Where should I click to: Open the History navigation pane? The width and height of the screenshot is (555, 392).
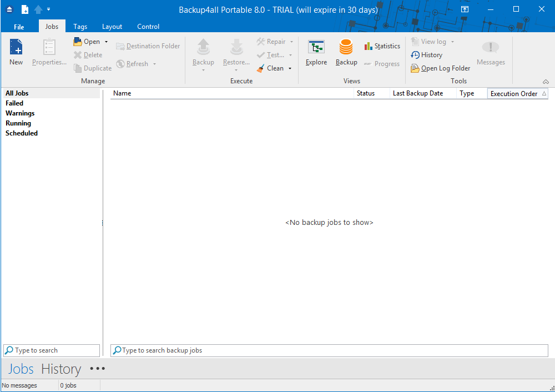click(x=61, y=369)
